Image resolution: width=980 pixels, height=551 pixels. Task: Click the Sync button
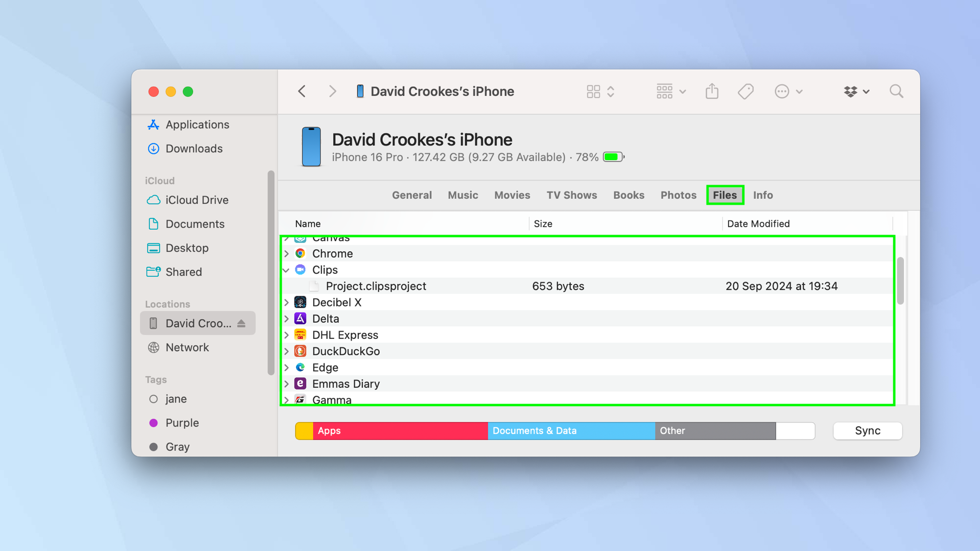pos(867,431)
